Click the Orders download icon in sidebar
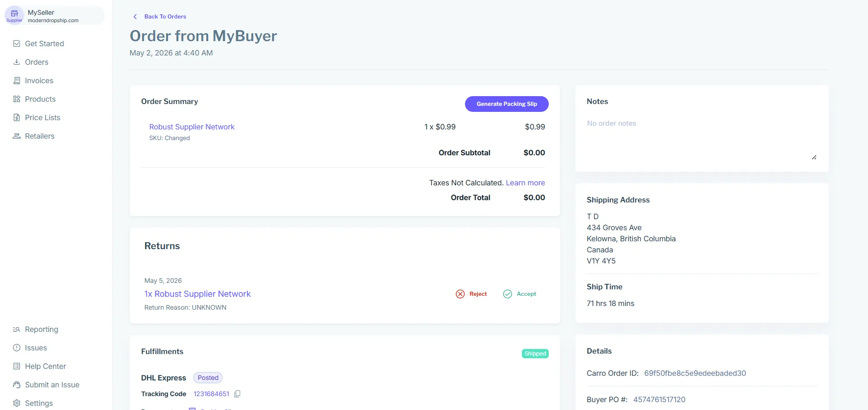 click(x=17, y=62)
